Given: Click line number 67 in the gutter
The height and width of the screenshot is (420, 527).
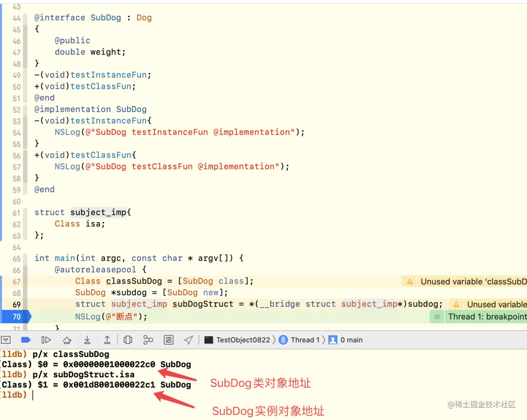Looking at the screenshot, I should click(x=17, y=281).
